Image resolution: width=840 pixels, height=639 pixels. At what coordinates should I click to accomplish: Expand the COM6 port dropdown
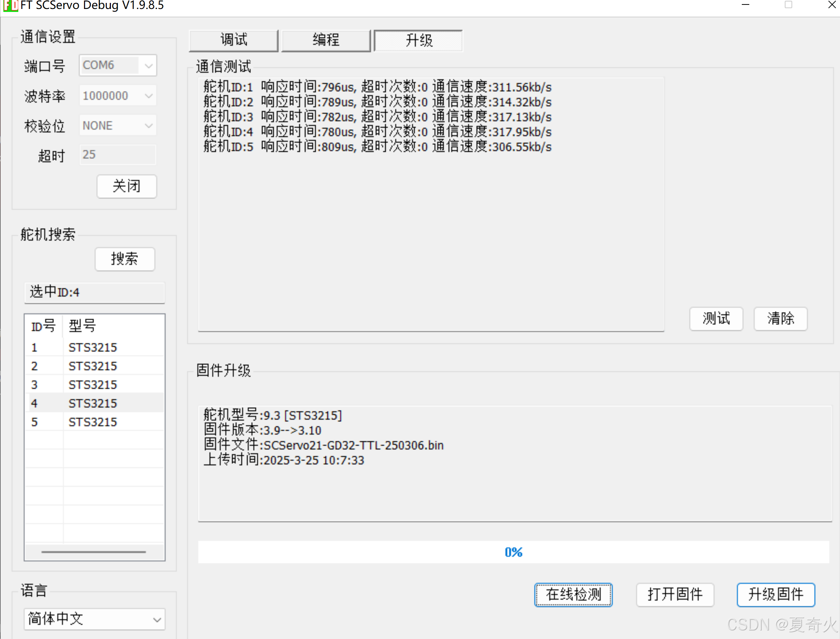[x=149, y=65]
